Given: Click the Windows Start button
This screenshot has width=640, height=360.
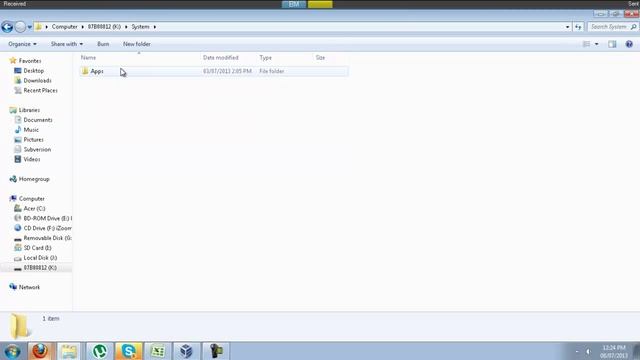Looking at the screenshot, I should 12,351.
